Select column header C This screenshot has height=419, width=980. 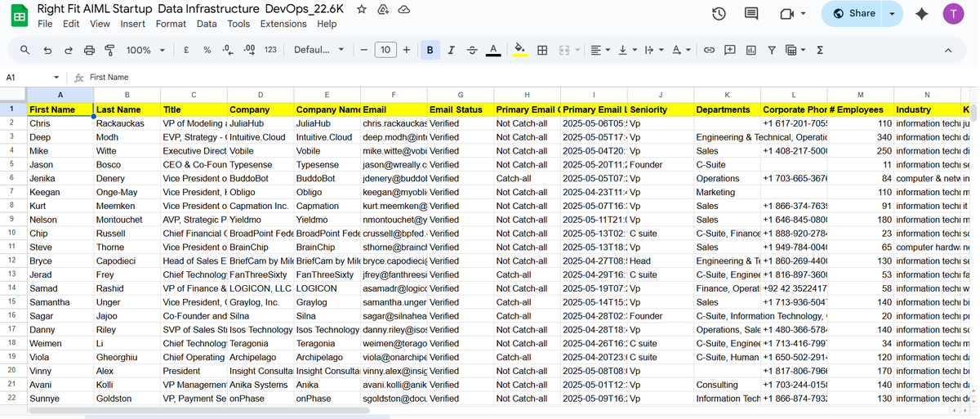193,95
